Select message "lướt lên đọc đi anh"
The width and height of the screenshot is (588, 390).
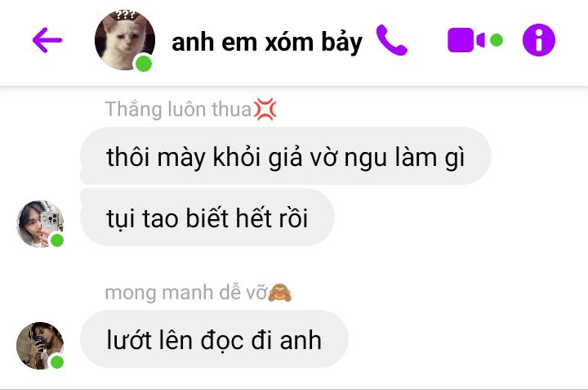point(214,339)
